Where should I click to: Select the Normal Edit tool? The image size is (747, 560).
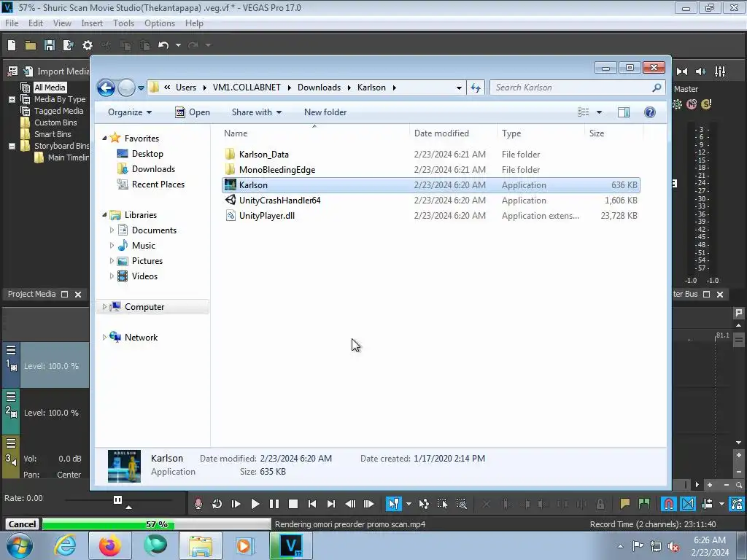(x=393, y=504)
